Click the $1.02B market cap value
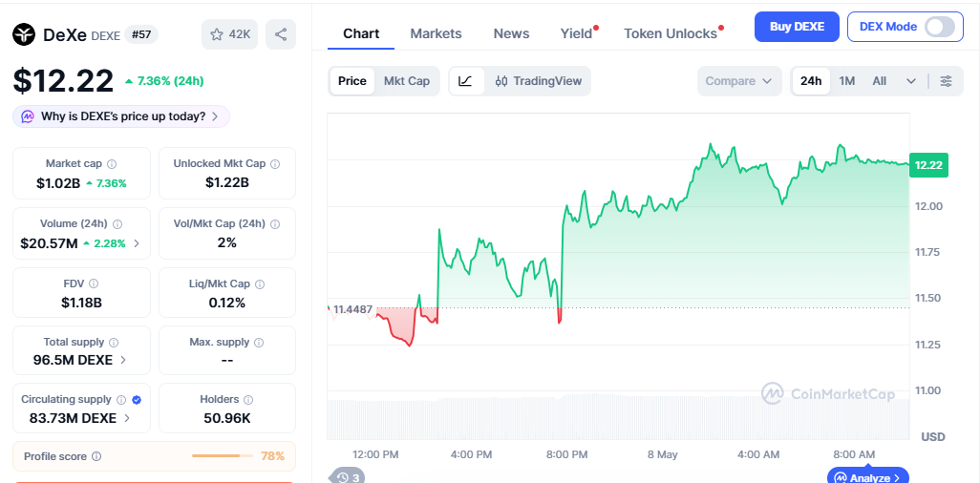The height and width of the screenshot is (483, 980). point(59,183)
